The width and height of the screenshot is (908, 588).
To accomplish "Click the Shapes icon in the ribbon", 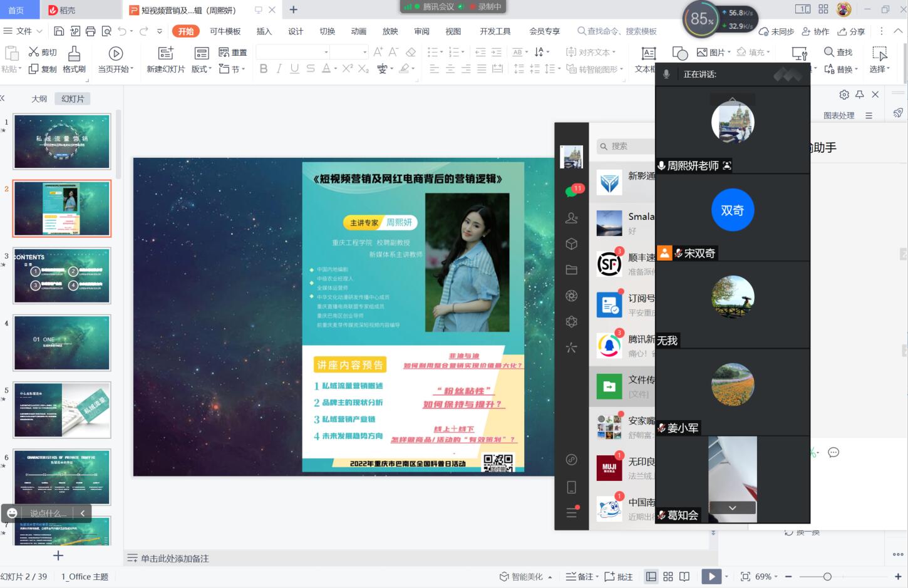I will coord(679,53).
